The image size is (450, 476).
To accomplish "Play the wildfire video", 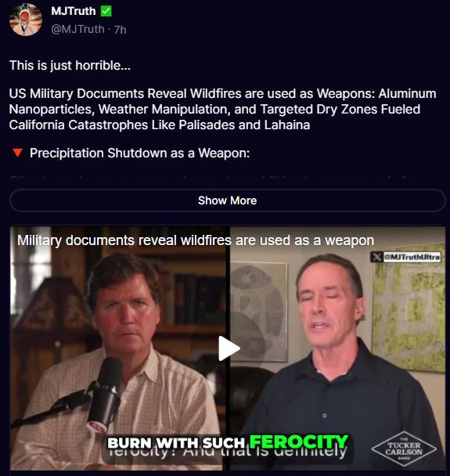I will coord(229,348).
